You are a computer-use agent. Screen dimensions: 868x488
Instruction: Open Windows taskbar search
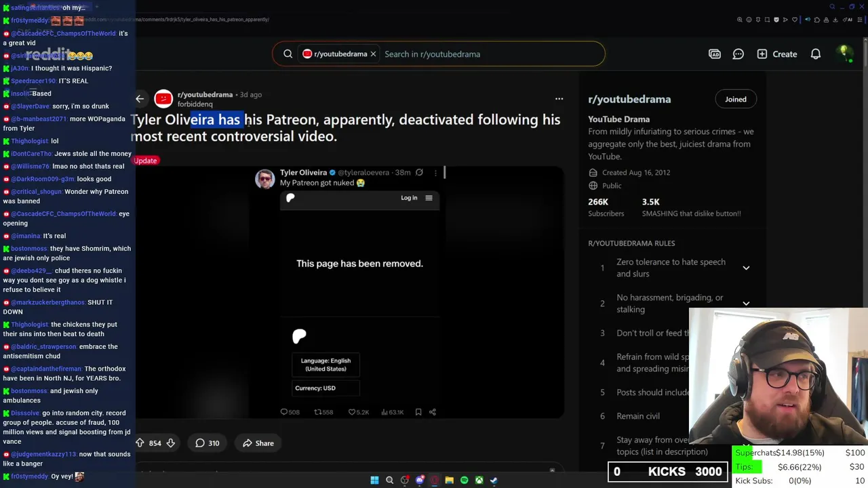pyautogui.click(x=389, y=480)
